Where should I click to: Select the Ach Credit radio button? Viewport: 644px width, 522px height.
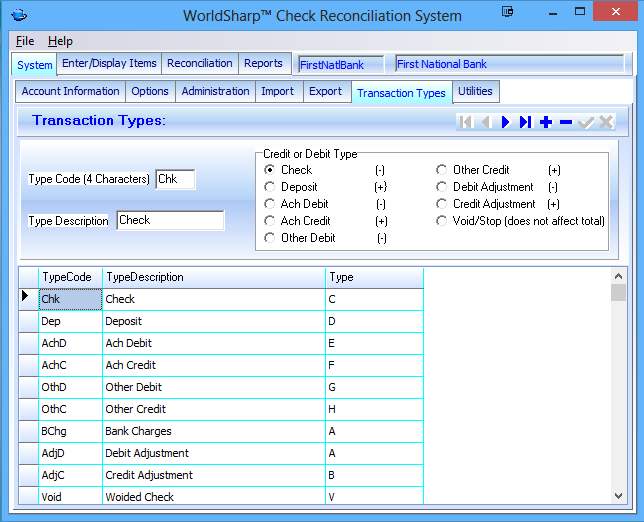point(269,221)
